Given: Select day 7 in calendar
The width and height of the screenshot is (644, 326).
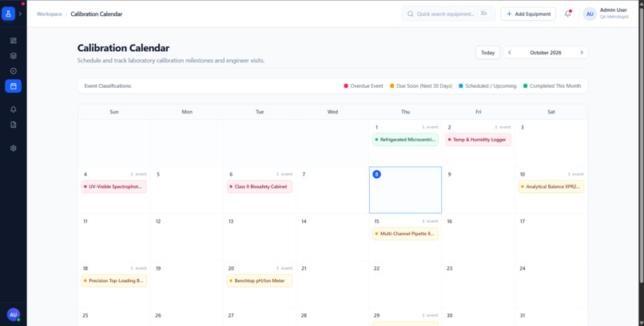Looking at the screenshot, I should 332,190.
